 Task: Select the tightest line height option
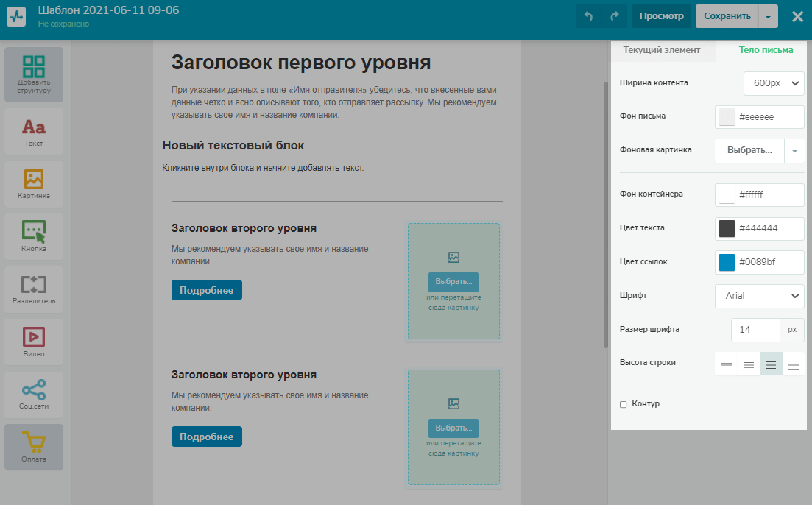[x=727, y=364]
